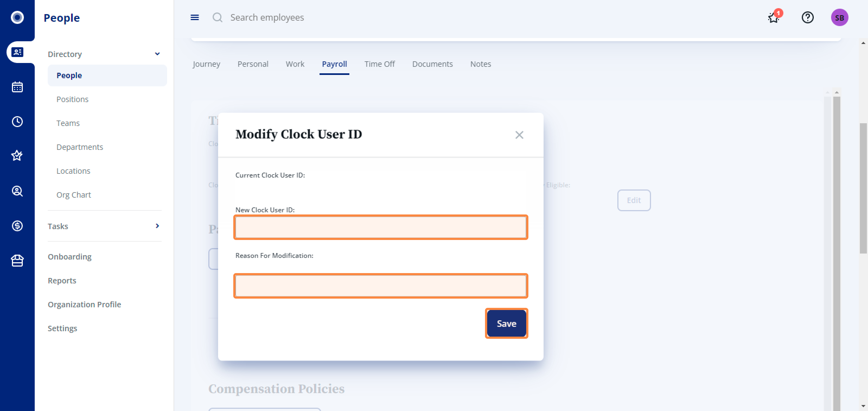Toggle the hamburger menu icon
868x411 pixels.
[195, 18]
